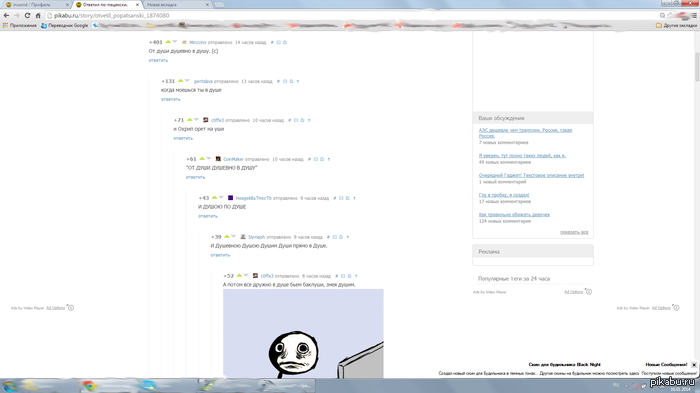700x393 pixels.
Task: Open discussion "Я уверен, тут полно таких людей"
Action: [522, 155]
